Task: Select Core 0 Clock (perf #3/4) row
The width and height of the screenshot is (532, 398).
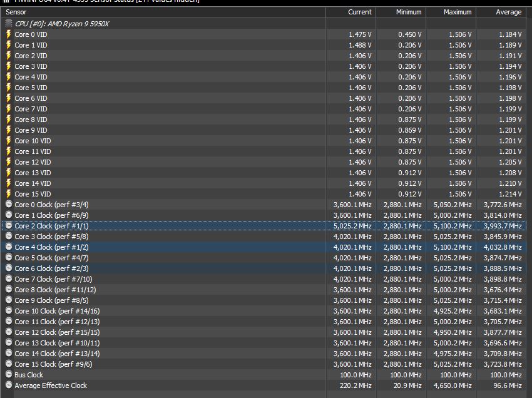Action: tap(264, 205)
